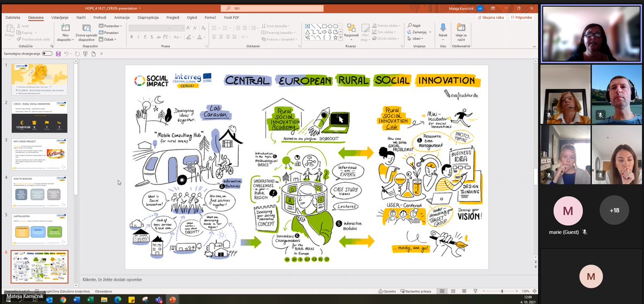The height and width of the screenshot is (304, 644).
Task: Open Izberi select dropdown
Action: (415, 39)
